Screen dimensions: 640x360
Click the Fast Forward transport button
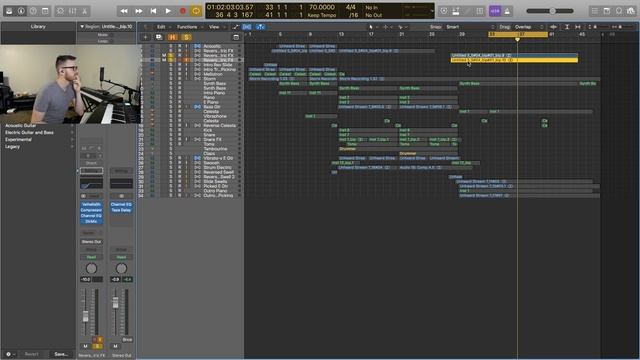pos(139,11)
